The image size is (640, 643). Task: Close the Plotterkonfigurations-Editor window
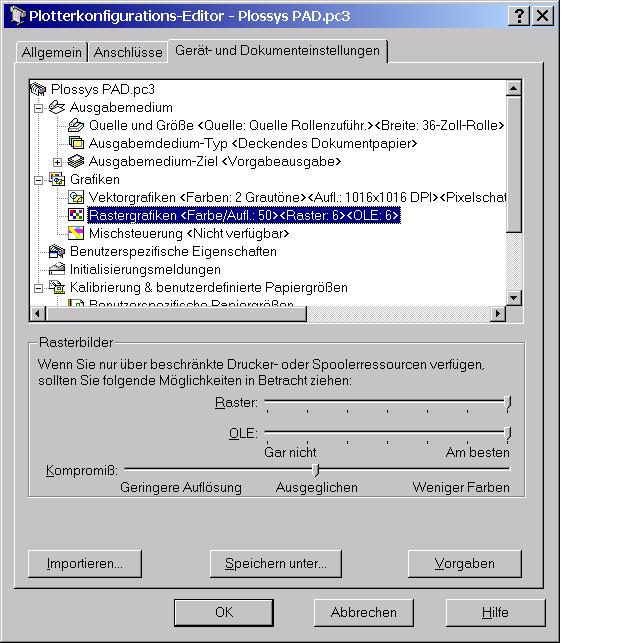[542, 16]
